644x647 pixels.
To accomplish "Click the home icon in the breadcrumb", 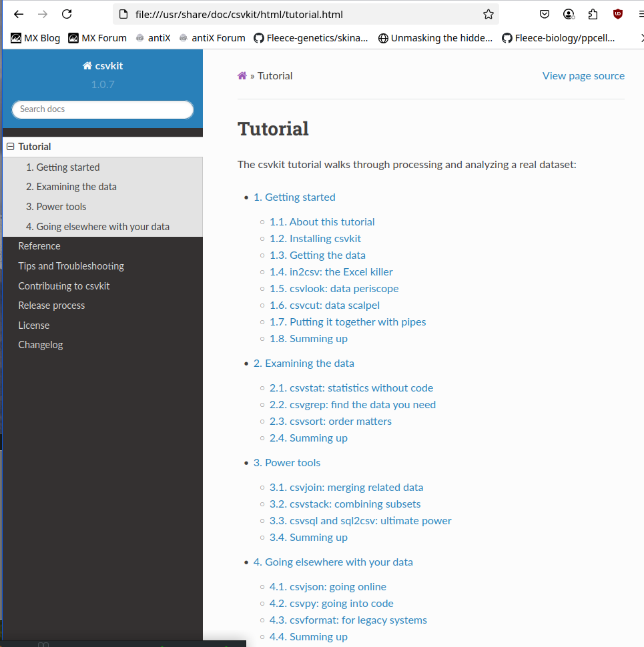I will click(242, 75).
